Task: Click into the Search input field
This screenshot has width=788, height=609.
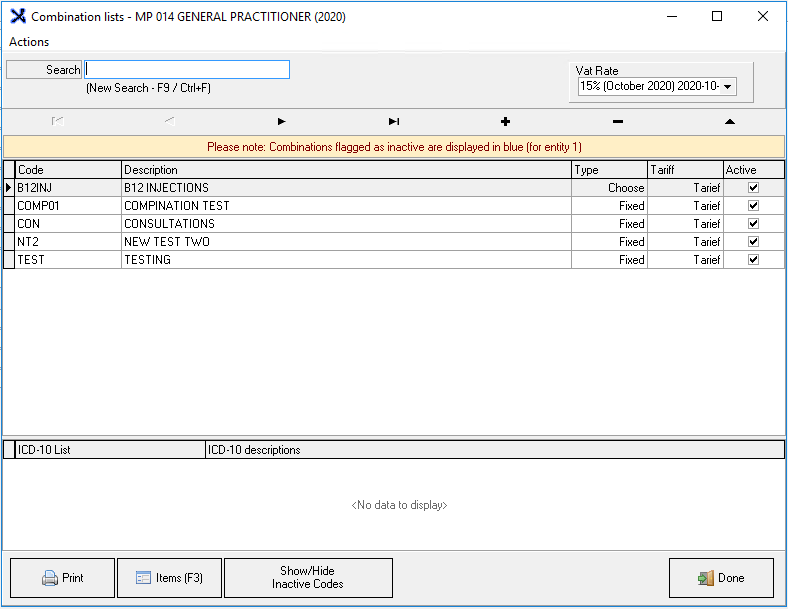Action: point(187,70)
